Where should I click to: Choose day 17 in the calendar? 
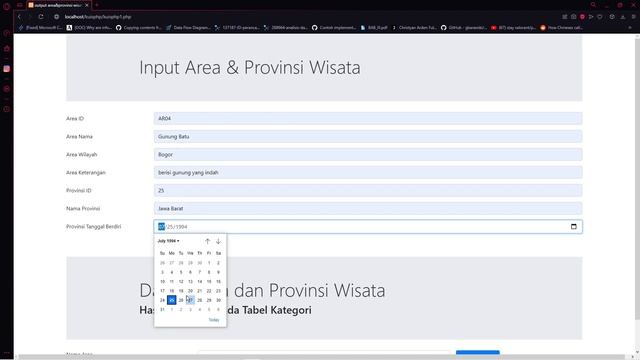[162, 291]
